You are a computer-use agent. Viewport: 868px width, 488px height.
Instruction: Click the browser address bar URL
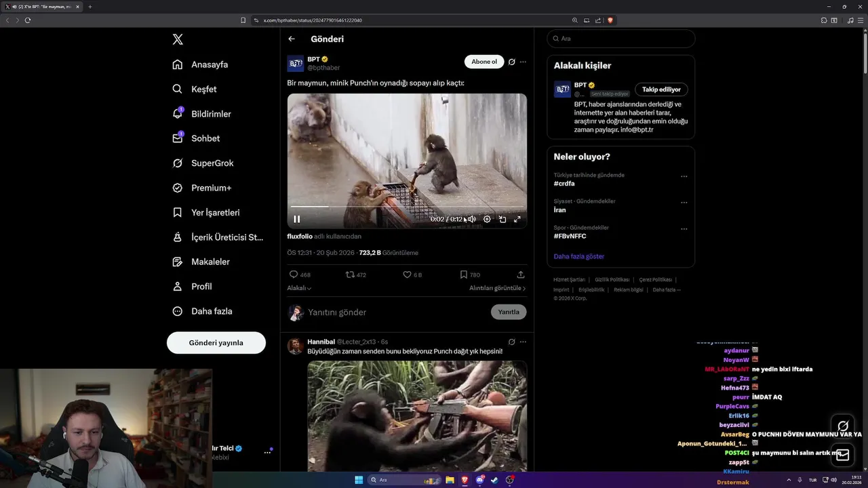(x=313, y=20)
